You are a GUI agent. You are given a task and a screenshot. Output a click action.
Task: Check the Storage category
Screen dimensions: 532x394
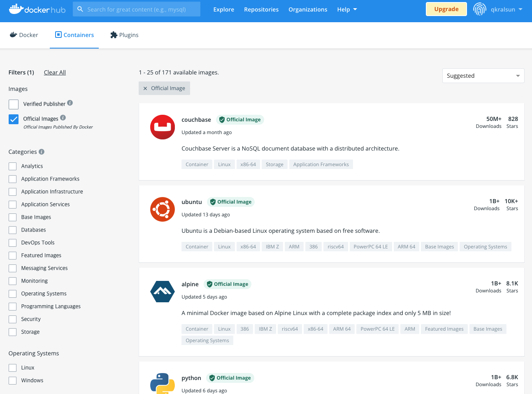13,332
